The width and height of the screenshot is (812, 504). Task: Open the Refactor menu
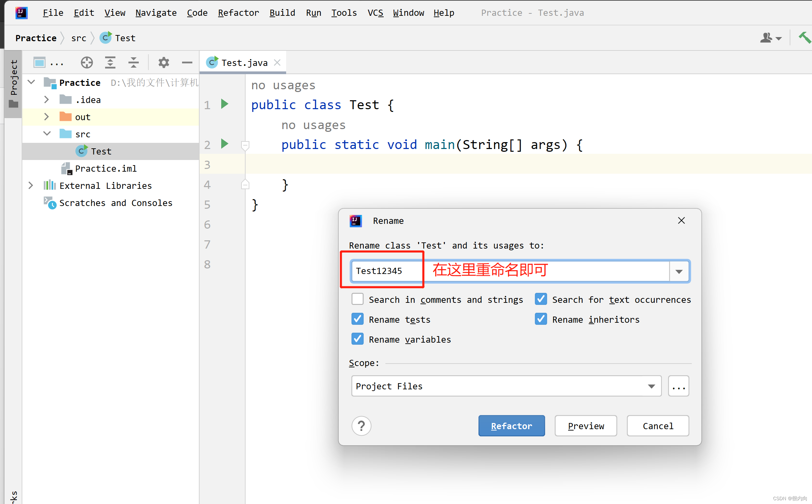[238, 13]
